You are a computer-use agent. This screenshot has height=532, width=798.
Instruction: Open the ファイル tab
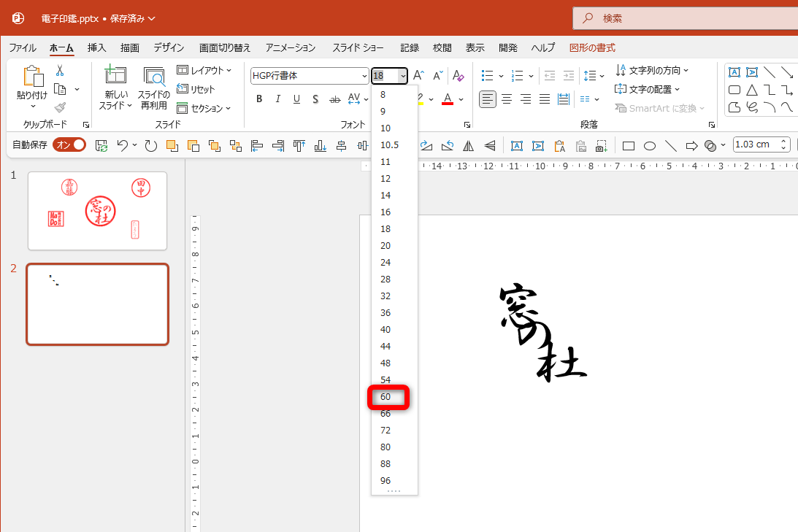click(23, 48)
